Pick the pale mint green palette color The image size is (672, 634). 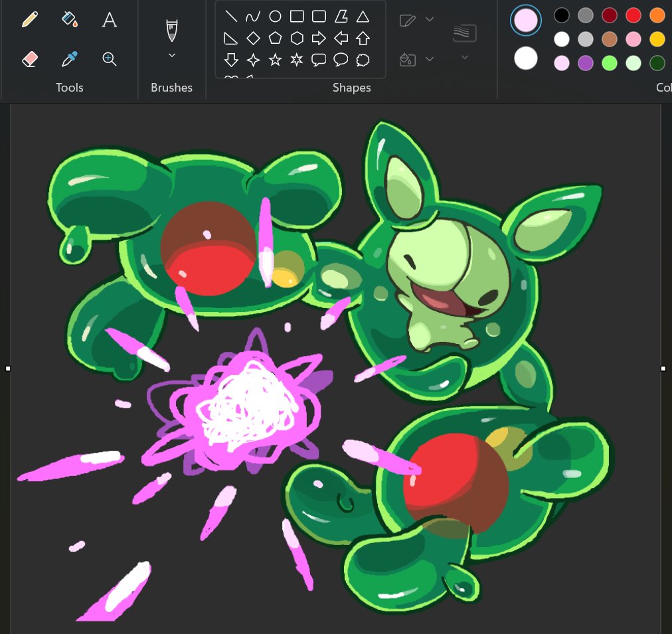[x=633, y=63]
